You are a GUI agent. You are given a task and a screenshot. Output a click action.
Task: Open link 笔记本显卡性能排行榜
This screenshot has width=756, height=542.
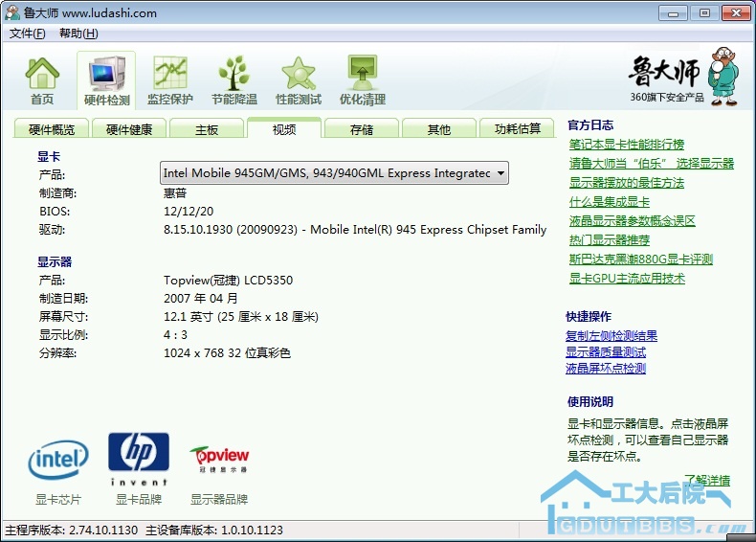tap(626, 145)
